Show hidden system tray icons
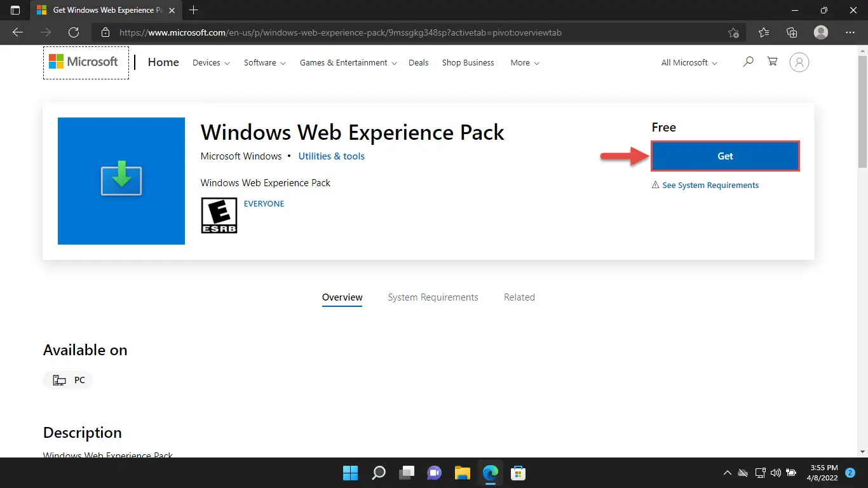This screenshot has width=868, height=488. (x=728, y=473)
